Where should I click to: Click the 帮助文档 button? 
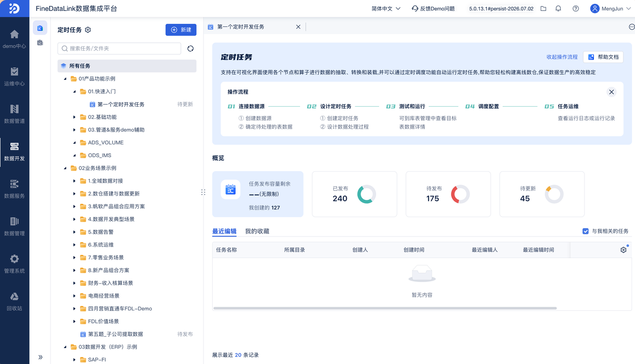603,57
